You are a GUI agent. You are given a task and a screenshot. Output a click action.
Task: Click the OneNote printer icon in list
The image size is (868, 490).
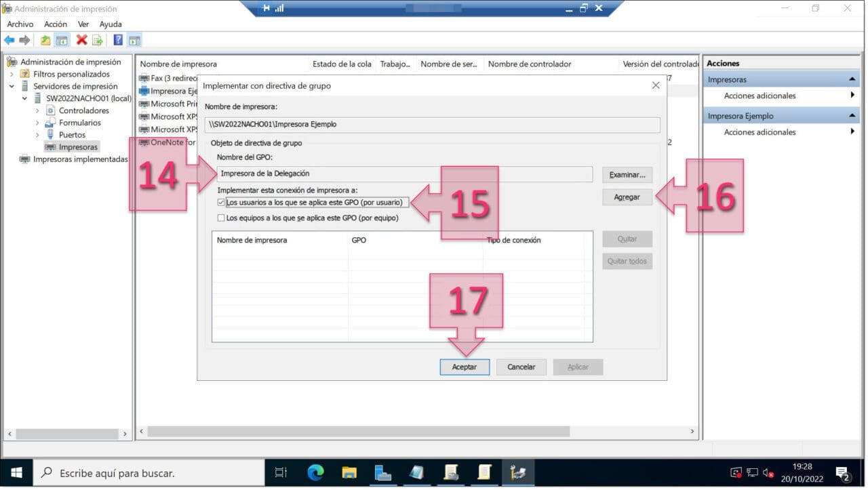[x=144, y=142]
